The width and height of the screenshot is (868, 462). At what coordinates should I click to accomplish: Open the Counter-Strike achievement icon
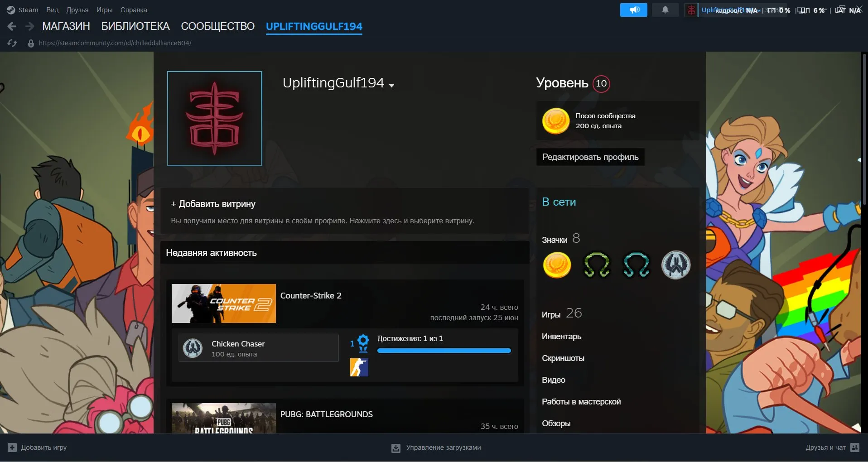(x=359, y=367)
